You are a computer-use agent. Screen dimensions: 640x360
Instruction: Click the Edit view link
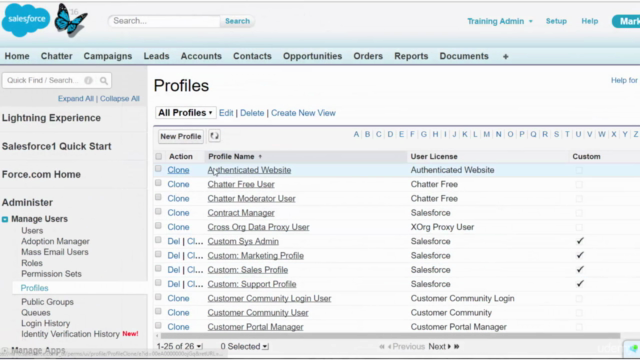(x=226, y=113)
